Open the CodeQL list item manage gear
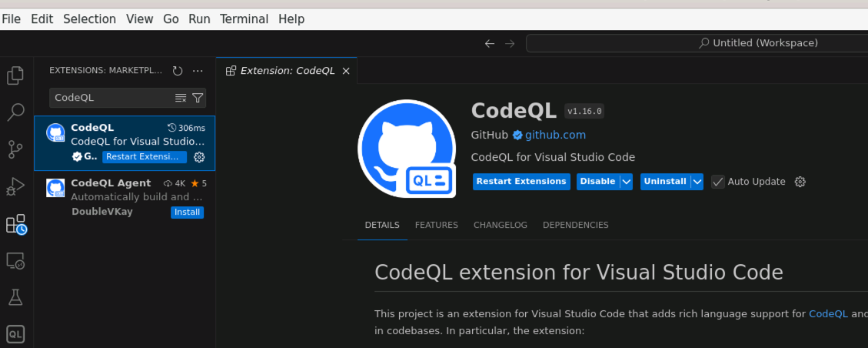Image resolution: width=868 pixels, height=348 pixels. click(199, 157)
